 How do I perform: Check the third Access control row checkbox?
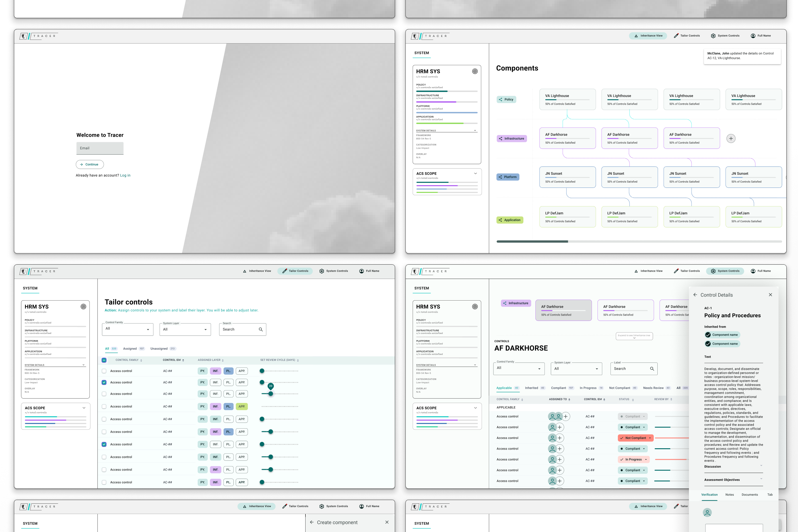[x=104, y=394]
